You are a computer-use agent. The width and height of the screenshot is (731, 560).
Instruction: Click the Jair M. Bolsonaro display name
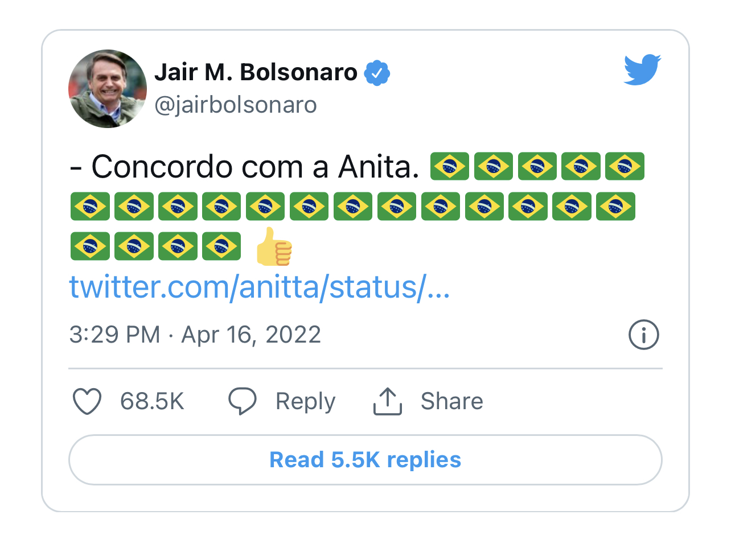[x=256, y=72]
